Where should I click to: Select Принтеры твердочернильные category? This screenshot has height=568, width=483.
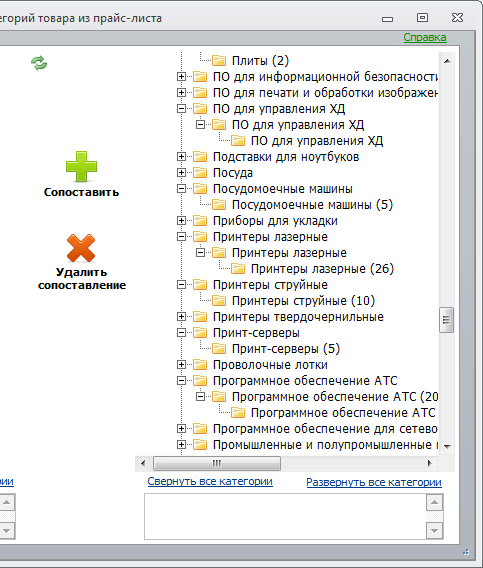[x=298, y=317]
